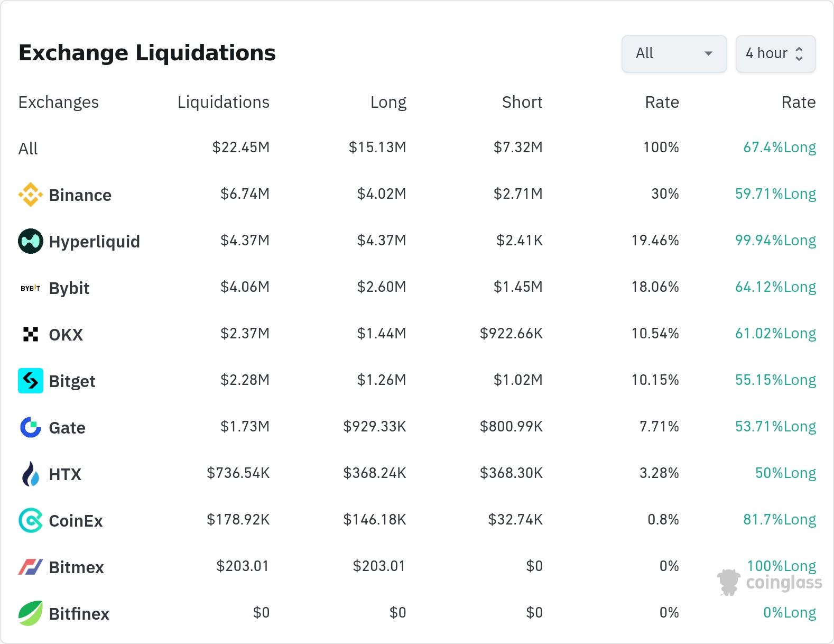Click the Gate logo icon

pos(31,427)
